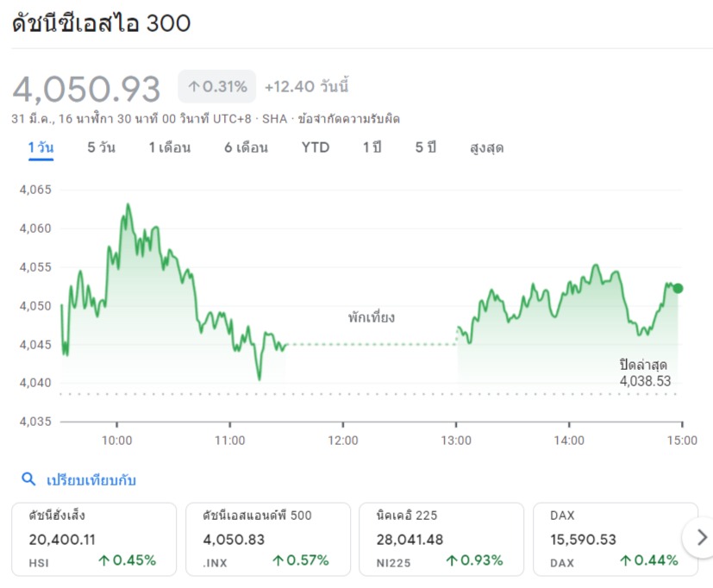Open the ดัชนีเอสแอนด์พี 500 card
The height and width of the screenshot is (588, 713).
(268, 539)
